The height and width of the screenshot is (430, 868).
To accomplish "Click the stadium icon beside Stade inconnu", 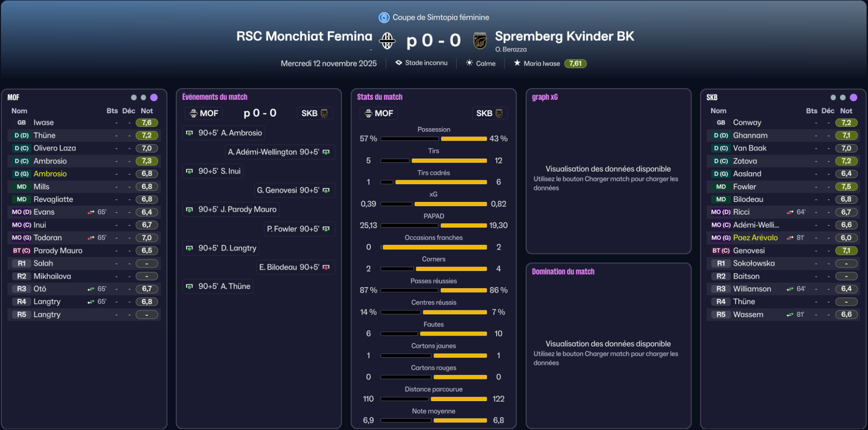I will click(x=399, y=63).
